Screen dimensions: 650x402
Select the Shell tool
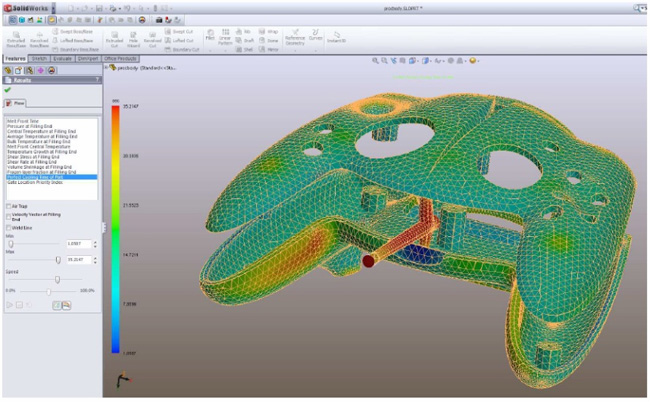(x=244, y=49)
